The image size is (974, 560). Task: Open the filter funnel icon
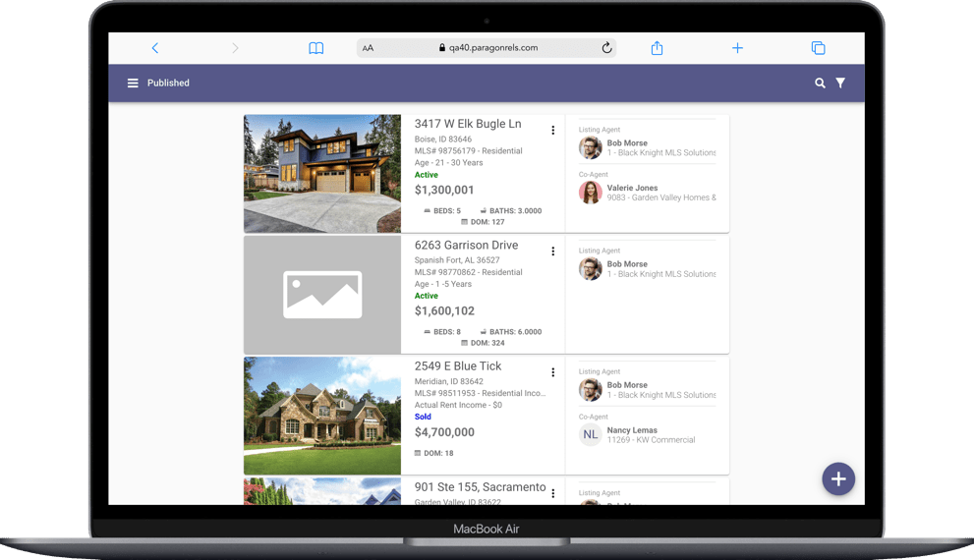840,84
